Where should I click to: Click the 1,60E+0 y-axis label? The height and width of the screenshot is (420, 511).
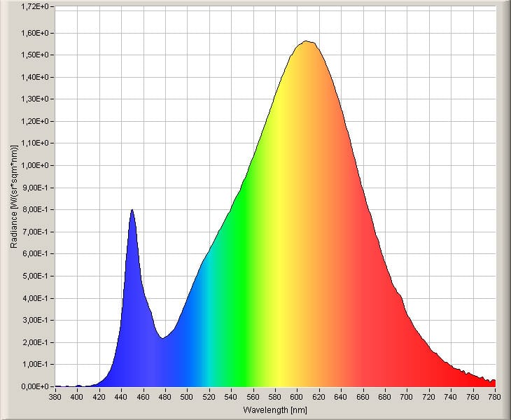coord(34,33)
